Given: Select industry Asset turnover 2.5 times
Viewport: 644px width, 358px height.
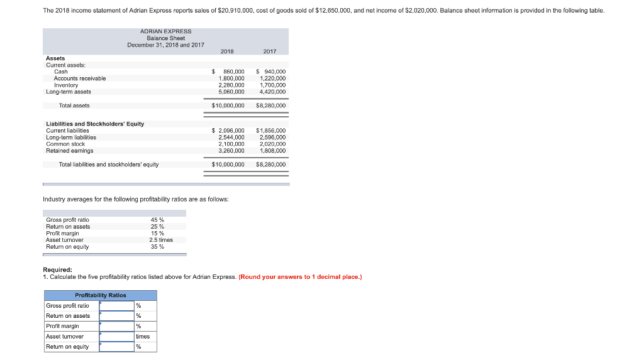Looking at the screenshot, I should (161, 241).
